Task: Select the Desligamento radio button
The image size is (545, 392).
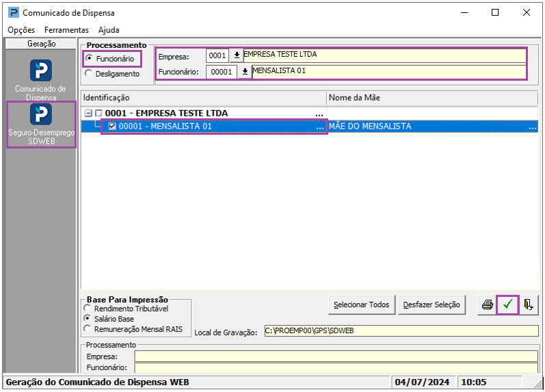Action: point(88,73)
